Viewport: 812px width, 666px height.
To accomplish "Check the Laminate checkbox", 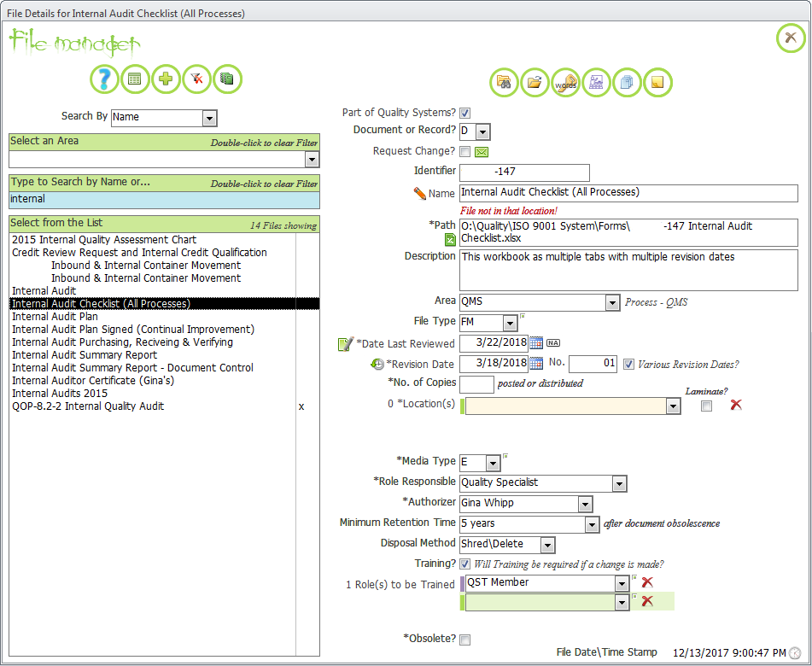I will pyautogui.click(x=706, y=406).
